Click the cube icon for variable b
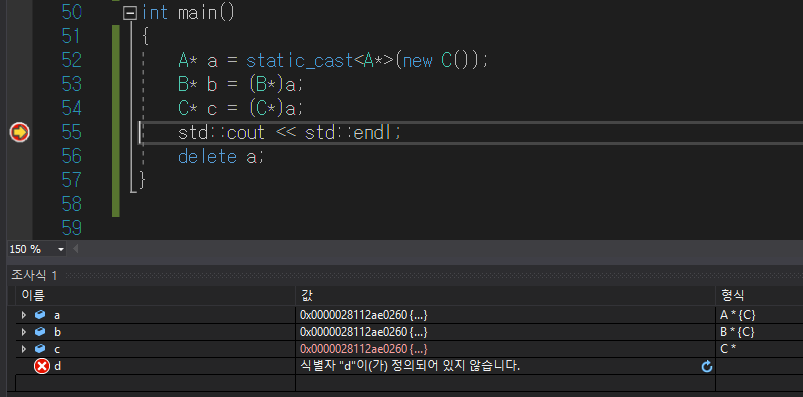Screen dimensions: 803x397 tap(40, 332)
